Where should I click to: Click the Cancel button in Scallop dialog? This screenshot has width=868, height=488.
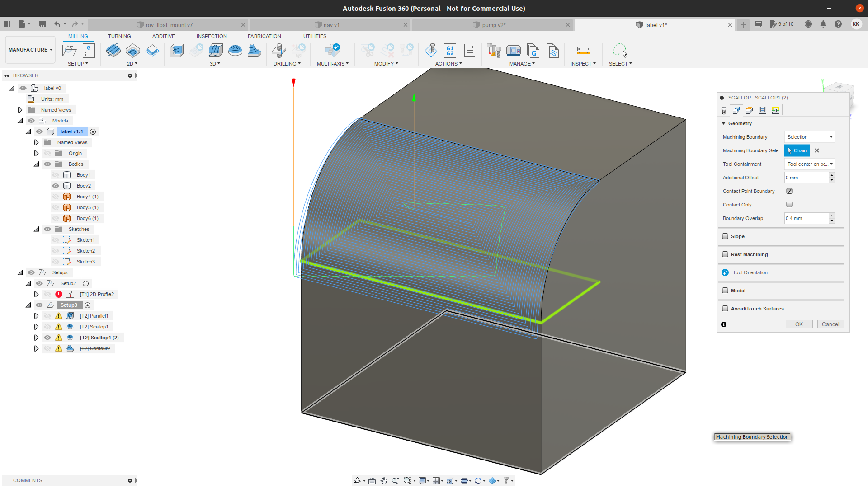click(830, 324)
